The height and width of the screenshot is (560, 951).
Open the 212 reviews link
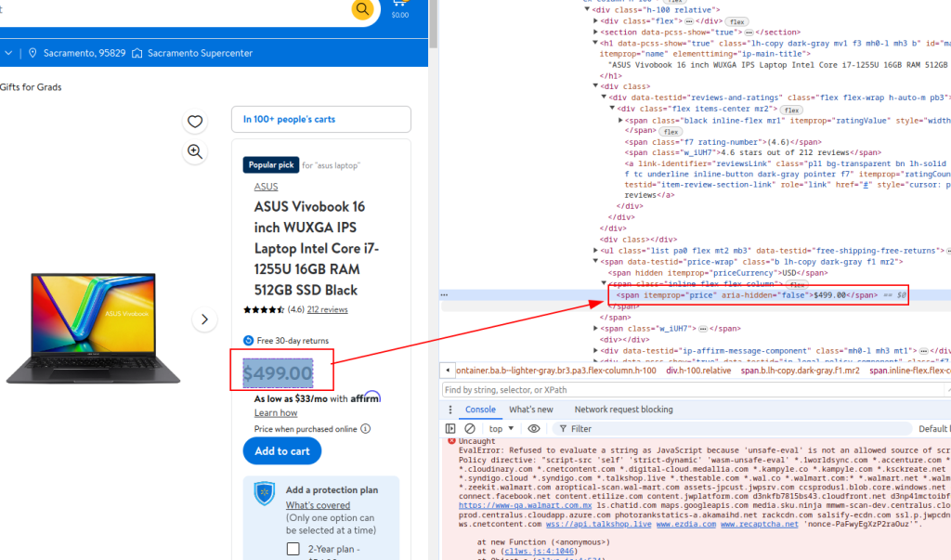[x=328, y=309]
